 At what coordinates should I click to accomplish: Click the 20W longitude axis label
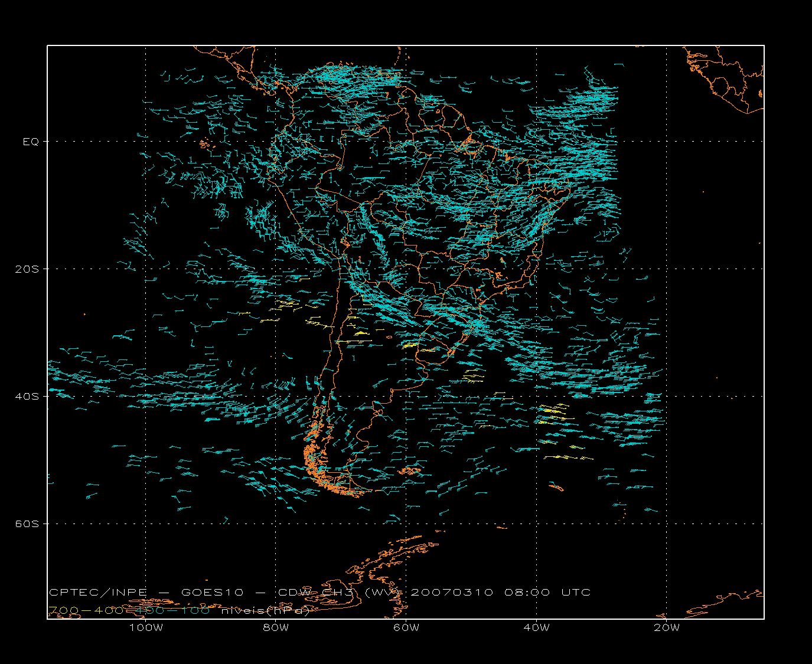tap(667, 627)
